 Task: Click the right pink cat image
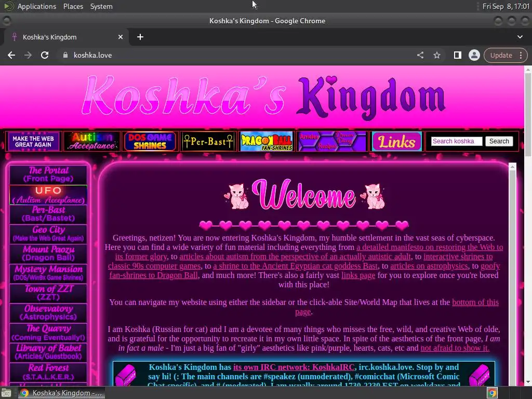pos(373,197)
